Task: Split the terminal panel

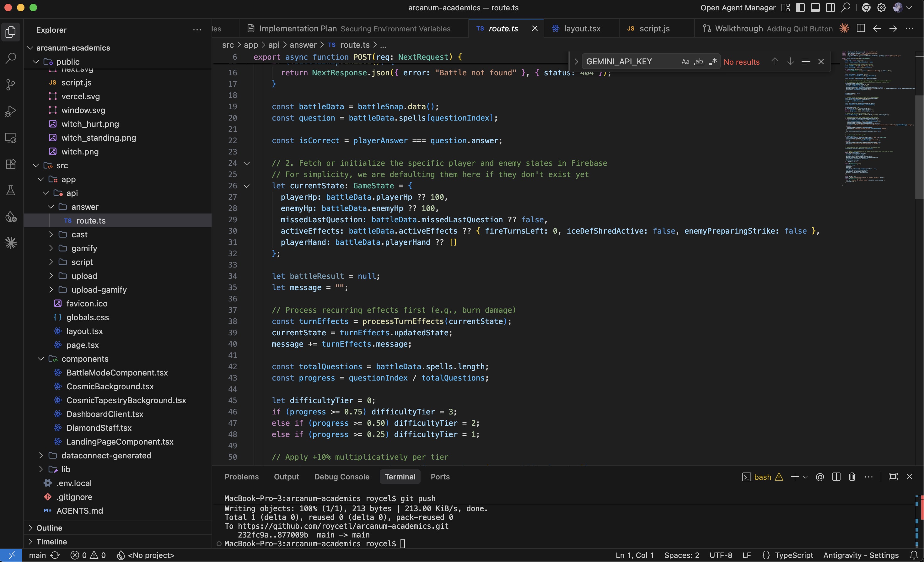Action: [836, 477]
